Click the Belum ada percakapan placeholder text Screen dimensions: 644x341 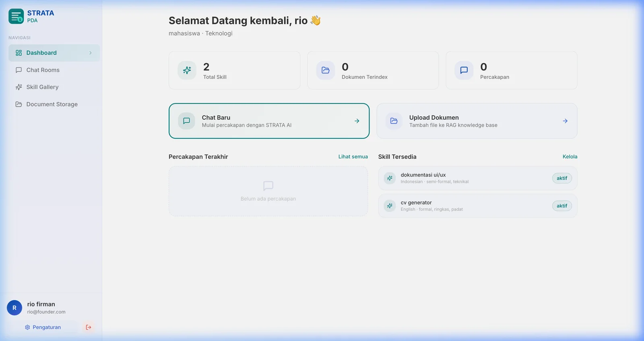(268, 199)
